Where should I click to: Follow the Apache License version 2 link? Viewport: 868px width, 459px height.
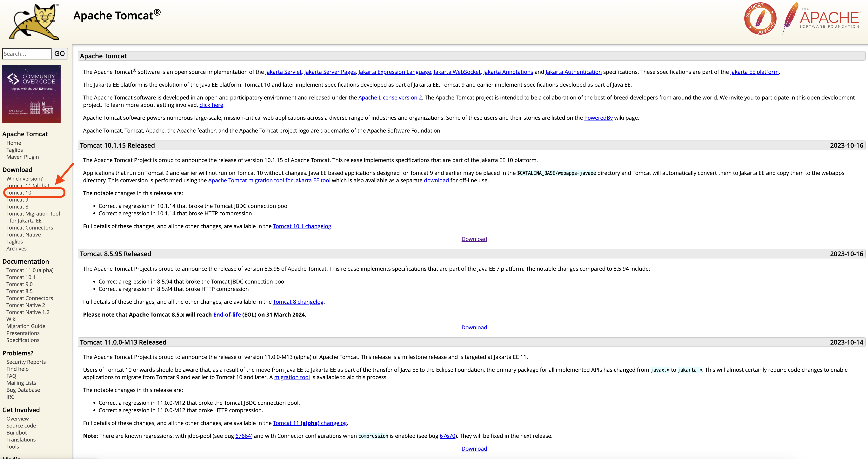pyautogui.click(x=390, y=98)
